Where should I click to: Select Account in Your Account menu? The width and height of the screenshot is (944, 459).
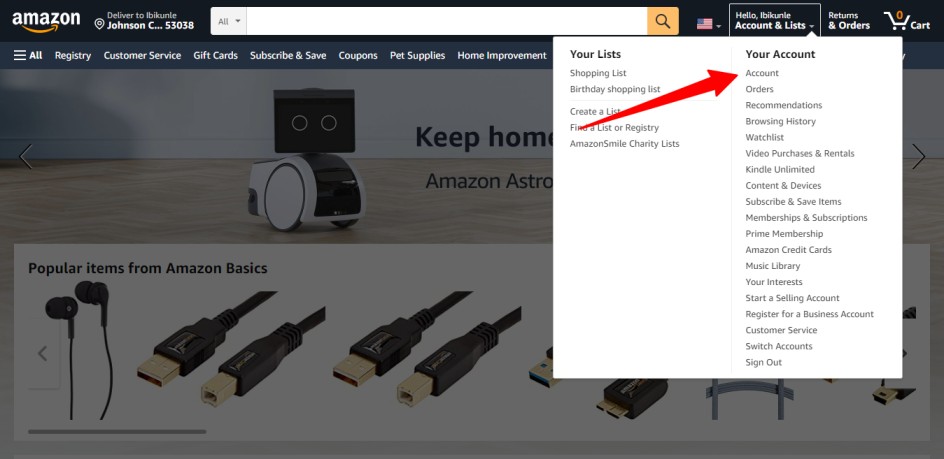762,73
